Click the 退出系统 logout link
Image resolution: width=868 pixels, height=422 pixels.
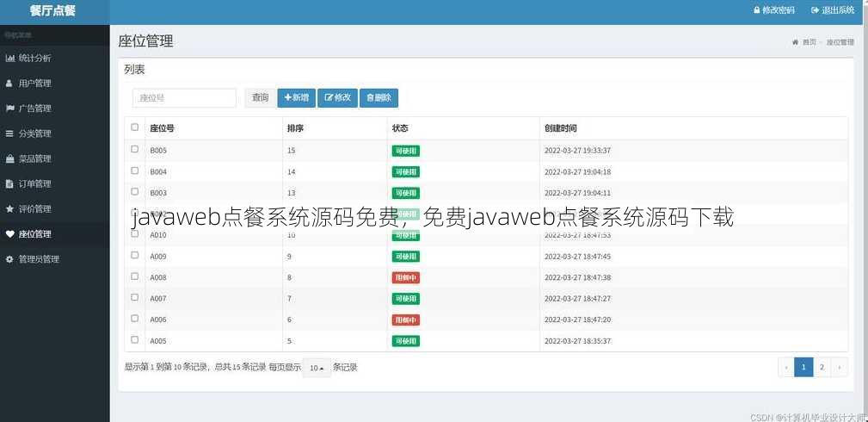(x=833, y=10)
